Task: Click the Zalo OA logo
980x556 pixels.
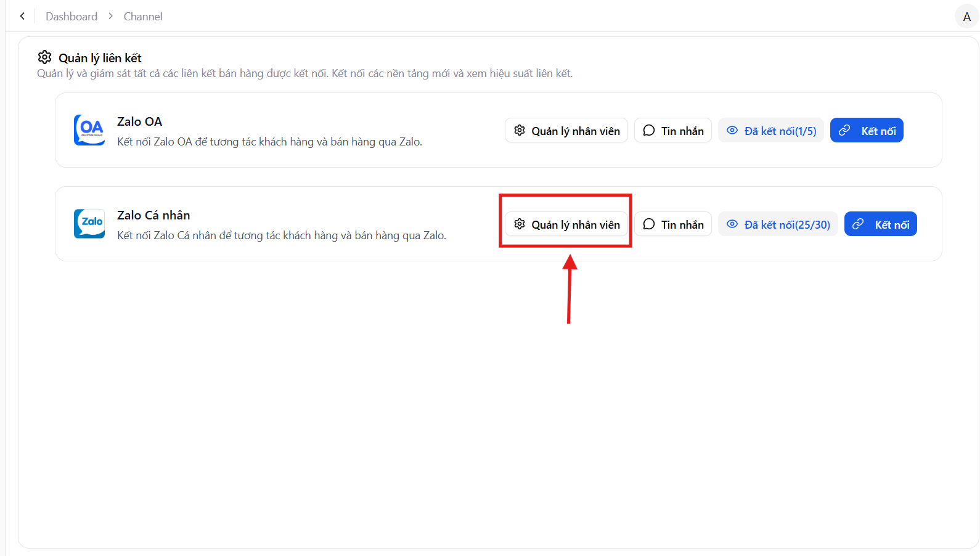Action: pos(89,130)
